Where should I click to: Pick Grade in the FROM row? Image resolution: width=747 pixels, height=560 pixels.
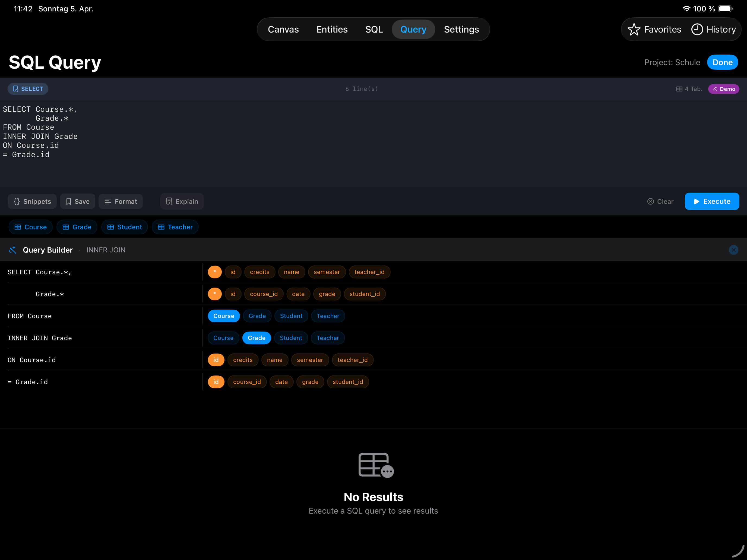tap(257, 316)
